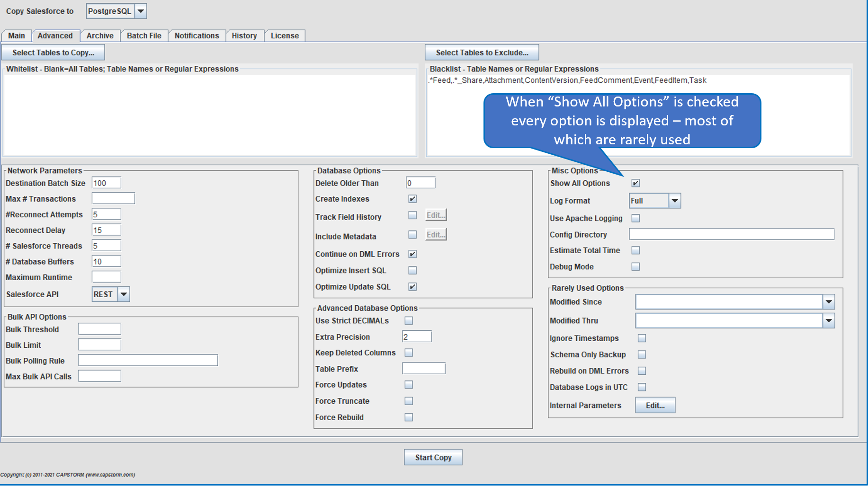The height and width of the screenshot is (486, 868).
Task: Enable Database Logs in UTC checkbox
Action: click(642, 387)
